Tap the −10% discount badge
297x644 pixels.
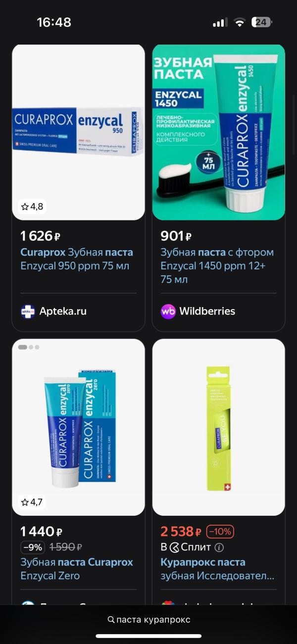pyautogui.click(x=220, y=532)
